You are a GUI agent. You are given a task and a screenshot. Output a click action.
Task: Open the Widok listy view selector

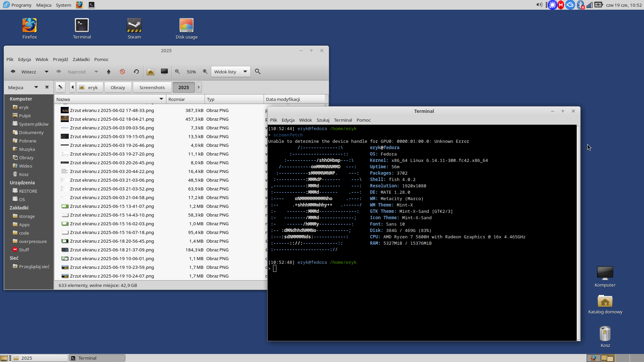point(231,72)
